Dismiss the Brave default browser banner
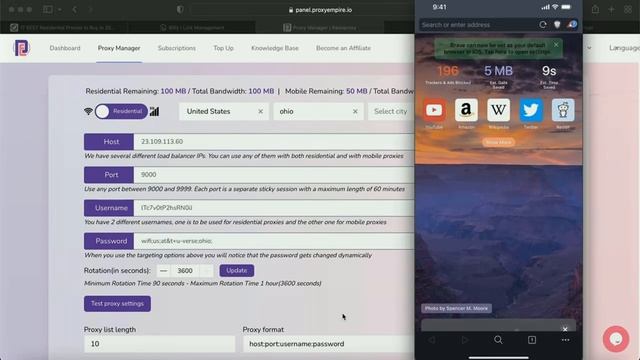The height and width of the screenshot is (360, 640). coord(556,44)
